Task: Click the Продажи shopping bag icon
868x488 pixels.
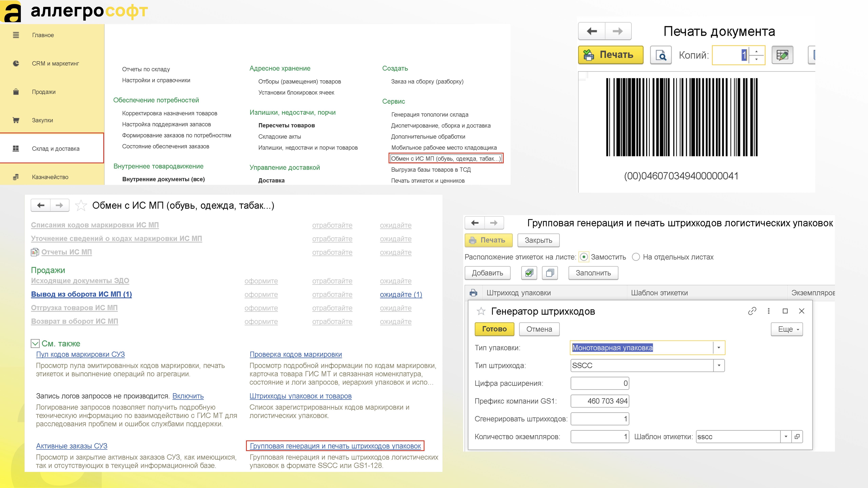Action: [x=16, y=92]
